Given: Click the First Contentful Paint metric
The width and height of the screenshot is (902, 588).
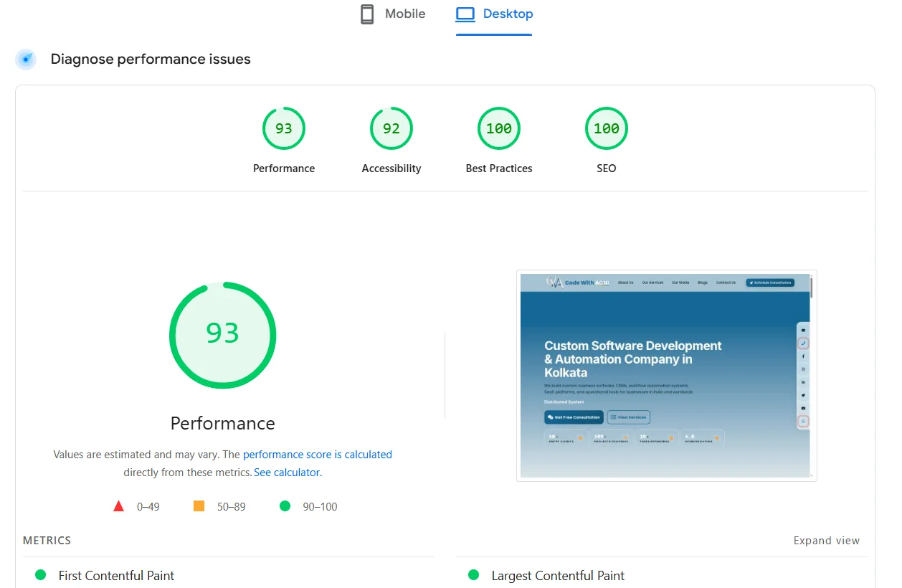Looking at the screenshot, I should click(117, 576).
